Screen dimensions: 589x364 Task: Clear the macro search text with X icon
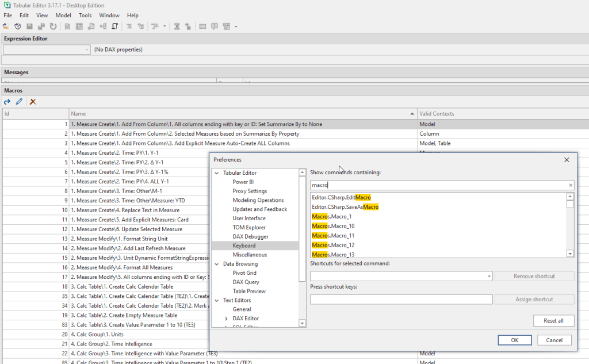(x=571, y=185)
